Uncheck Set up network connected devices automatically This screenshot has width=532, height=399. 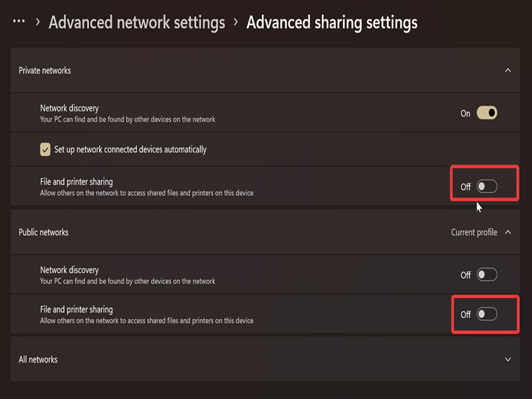tap(45, 149)
